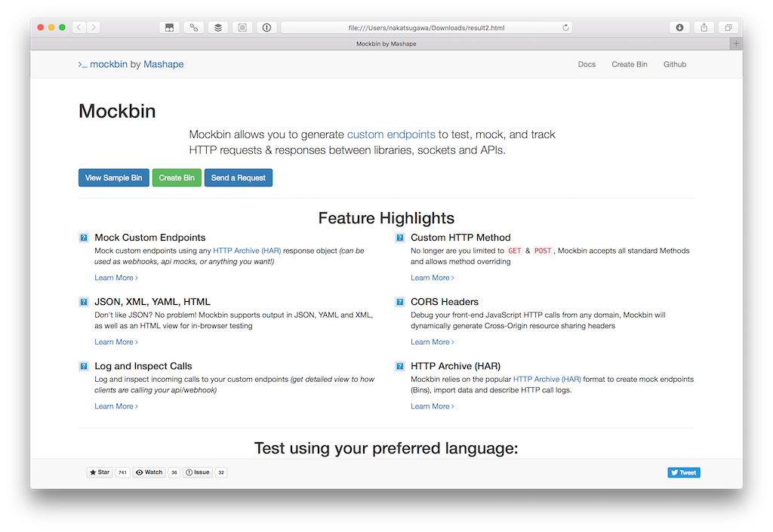Learn More about Mock Custom Endpoints
This screenshot has width=773, height=532.
116,278
